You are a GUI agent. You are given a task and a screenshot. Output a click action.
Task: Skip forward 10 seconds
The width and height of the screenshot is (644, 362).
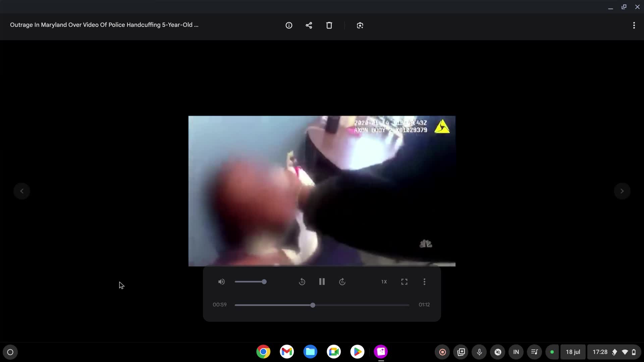342,282
